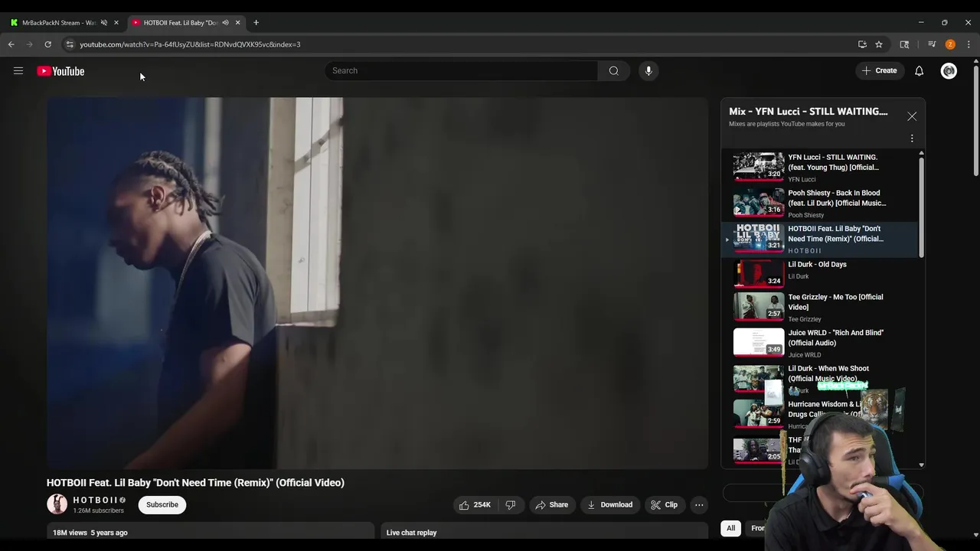Subscribe to the HOTBOII channel

[x=162, y=505]
